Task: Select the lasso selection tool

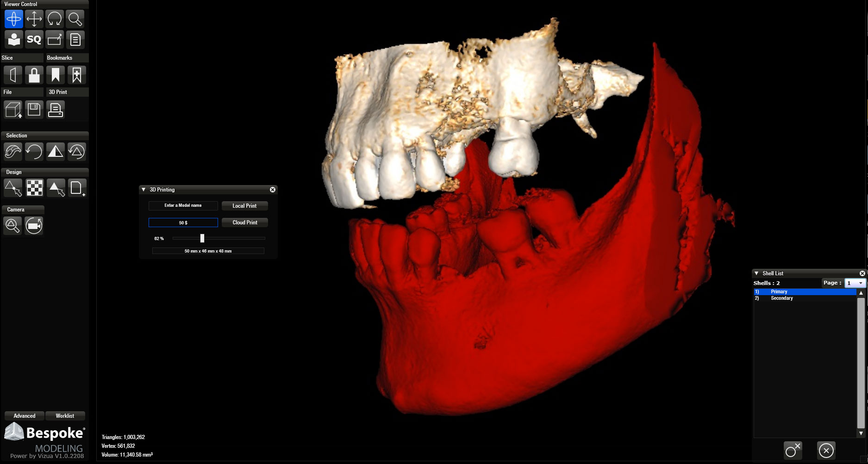Action: (13, 151)
